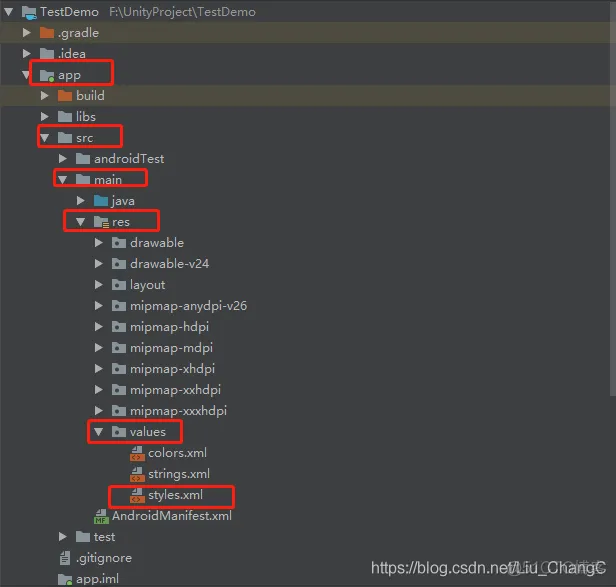
Task: Expand the mipmap-xxhdpi folder arrow
Action: (x=99, y=389)
